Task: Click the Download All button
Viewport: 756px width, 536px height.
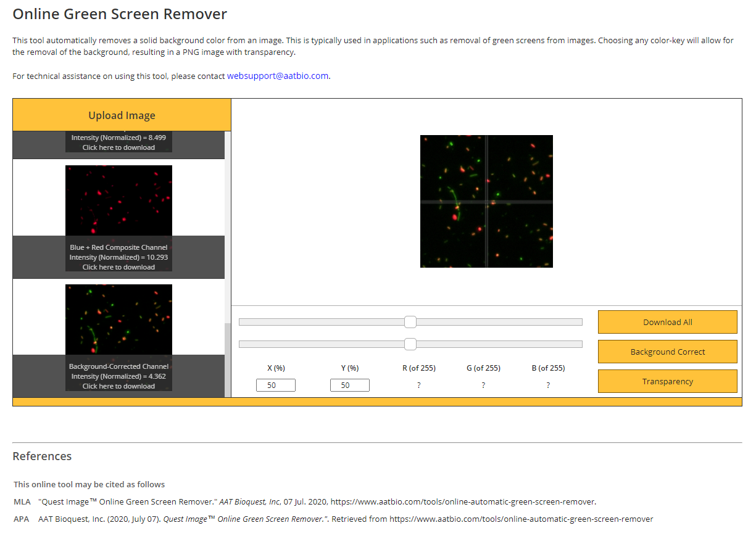Action: coord(667,321)
